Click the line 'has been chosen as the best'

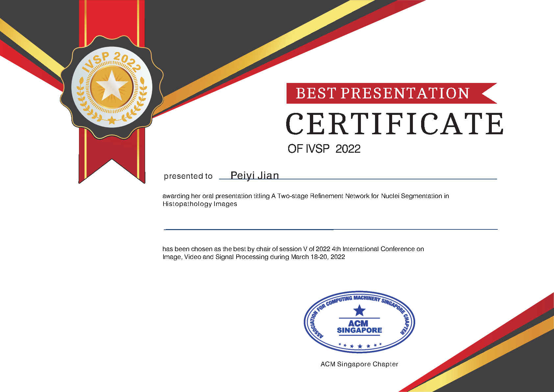coord(293,249)
